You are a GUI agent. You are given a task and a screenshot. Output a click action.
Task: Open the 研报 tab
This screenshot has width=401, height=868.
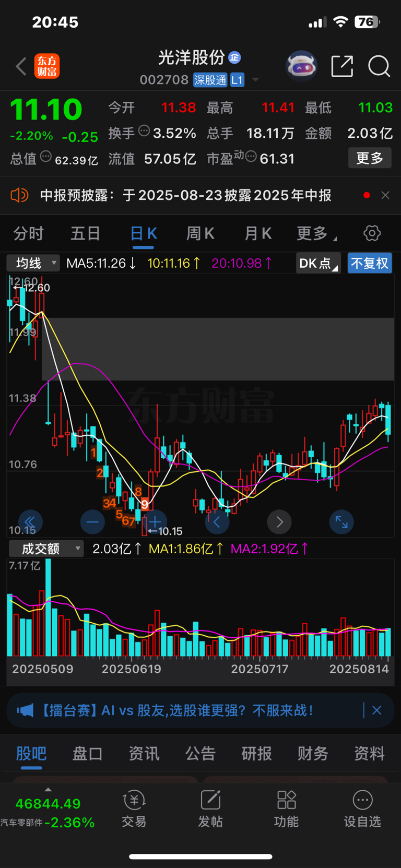click(256, 753)
